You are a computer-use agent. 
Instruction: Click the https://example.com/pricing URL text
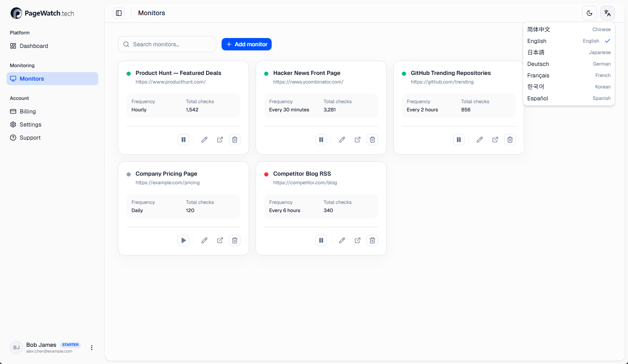tap(168, 183)
